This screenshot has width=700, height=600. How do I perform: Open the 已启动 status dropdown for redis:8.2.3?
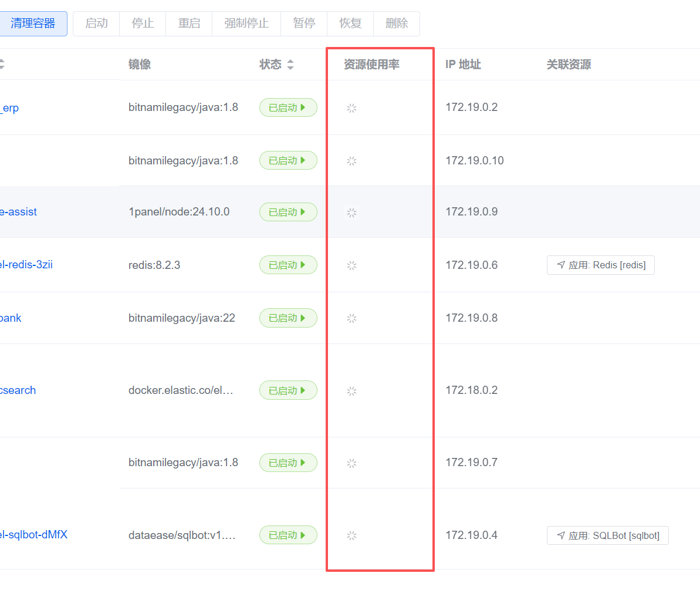(288, 265)
